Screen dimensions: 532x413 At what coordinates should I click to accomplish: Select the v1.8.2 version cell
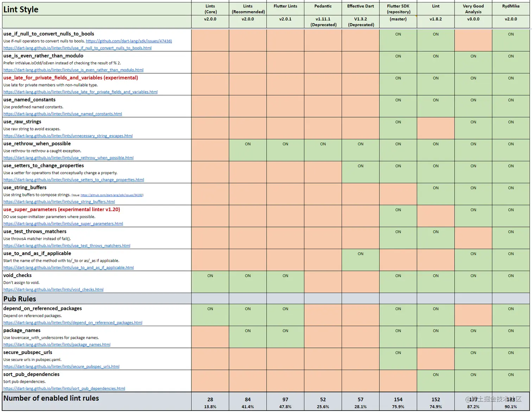click(436, 22)
